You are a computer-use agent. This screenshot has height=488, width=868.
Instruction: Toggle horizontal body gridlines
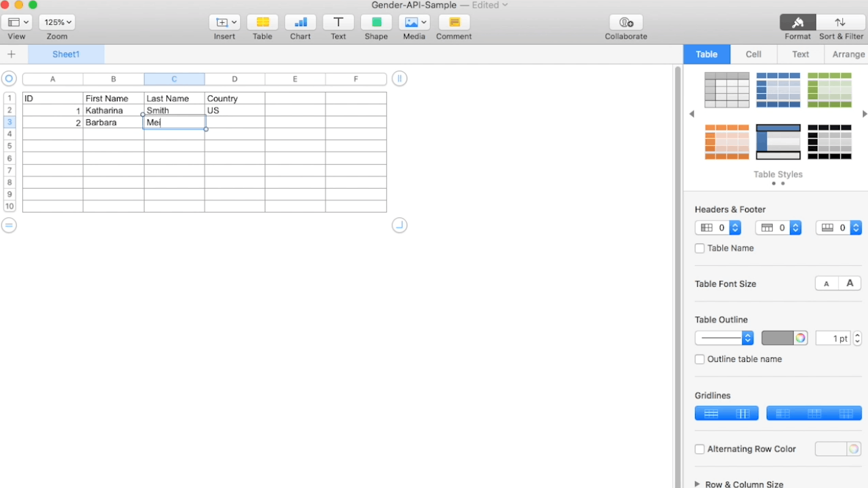[x=711, y=413]
